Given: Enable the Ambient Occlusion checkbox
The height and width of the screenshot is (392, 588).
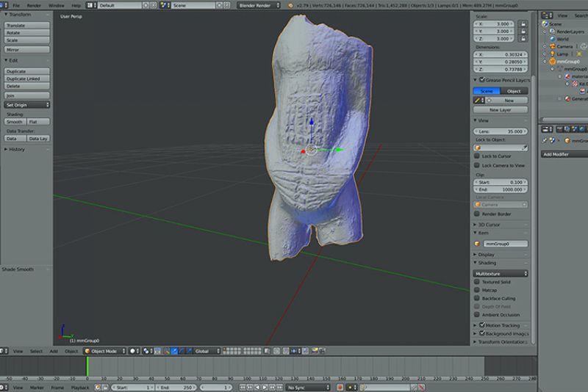Looking at the screenshot, I should coord(477,315).
